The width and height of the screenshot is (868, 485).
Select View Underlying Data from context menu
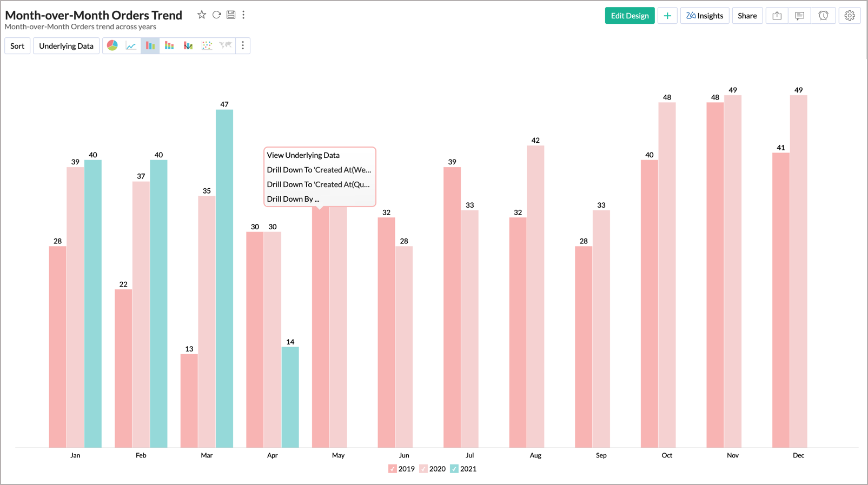303,155
